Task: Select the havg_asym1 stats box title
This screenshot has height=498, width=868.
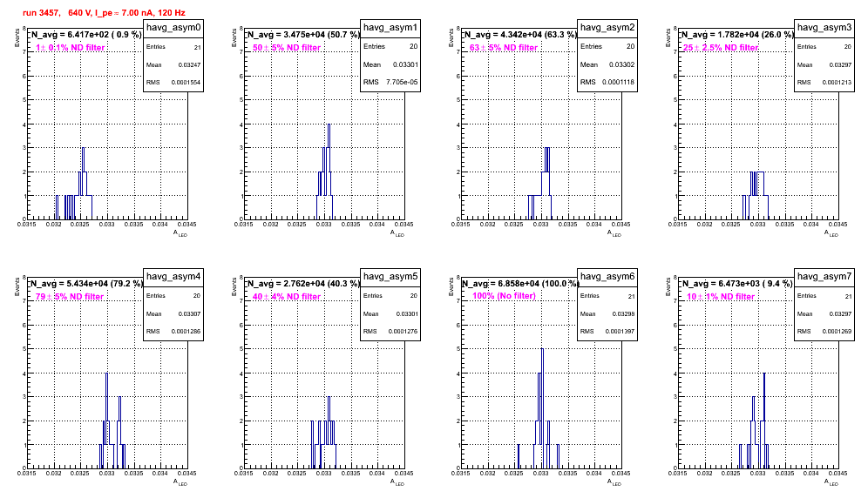Action: click(x=390, y=27)
